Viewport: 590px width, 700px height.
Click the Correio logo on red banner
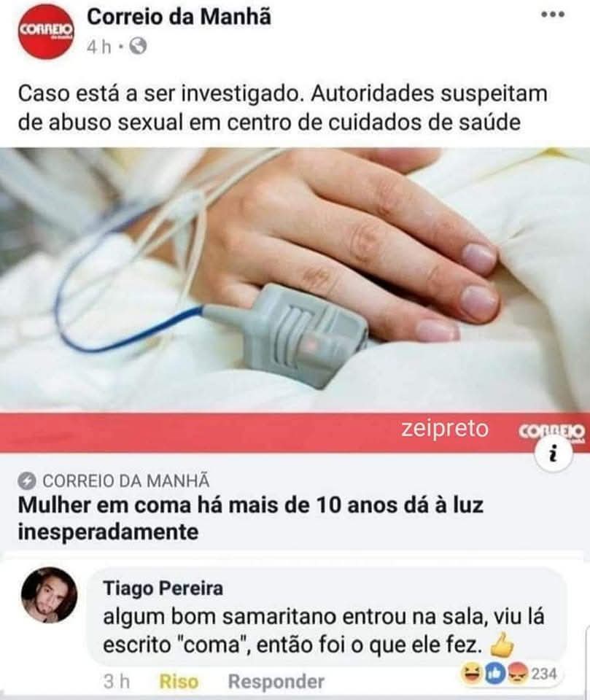pos(551,432)
